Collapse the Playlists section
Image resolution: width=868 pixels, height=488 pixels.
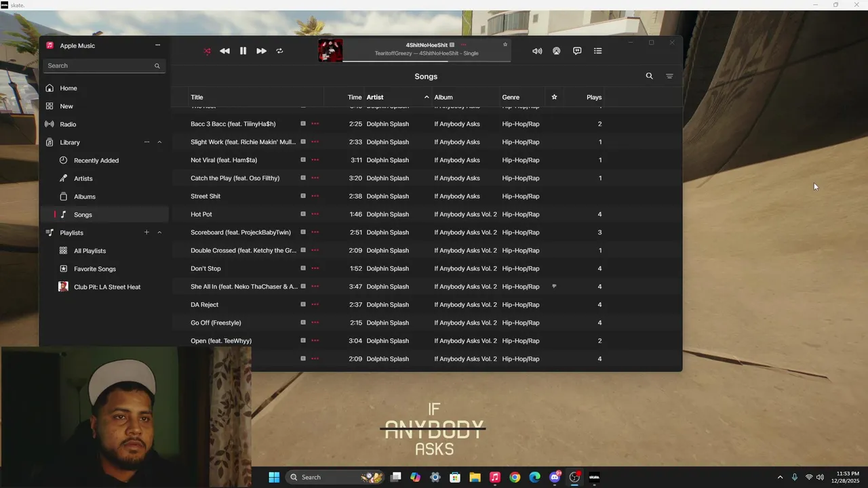[x=159, y=232]
